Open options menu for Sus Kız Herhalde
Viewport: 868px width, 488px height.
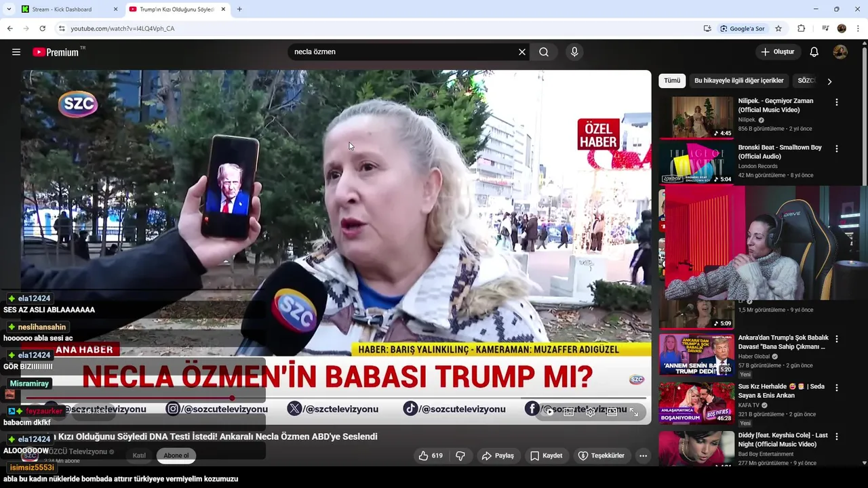(836, 388)
